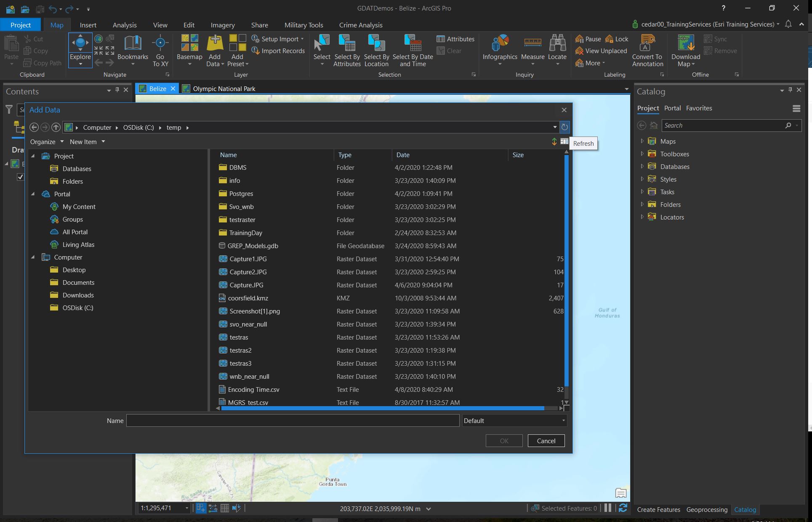Toggle the layer visibility checkbox in Contents

20,177
